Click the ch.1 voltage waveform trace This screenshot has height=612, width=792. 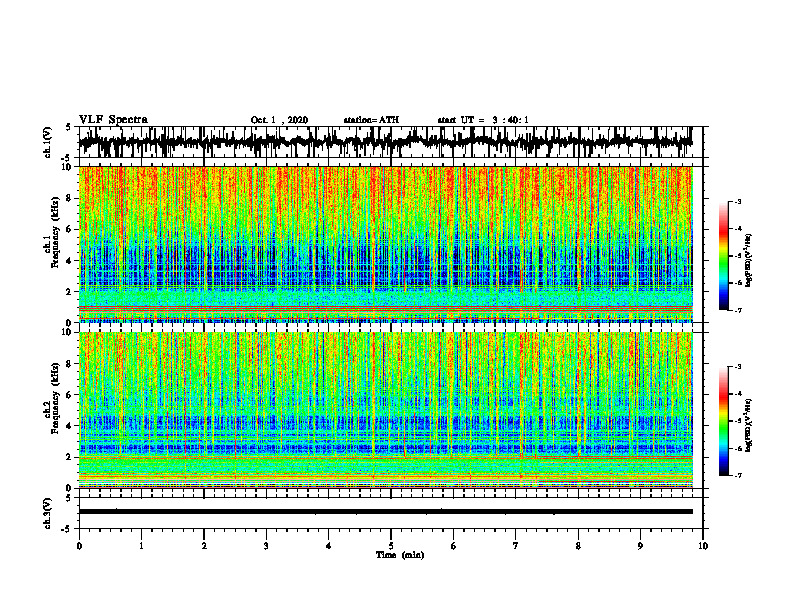pos(385,142)
